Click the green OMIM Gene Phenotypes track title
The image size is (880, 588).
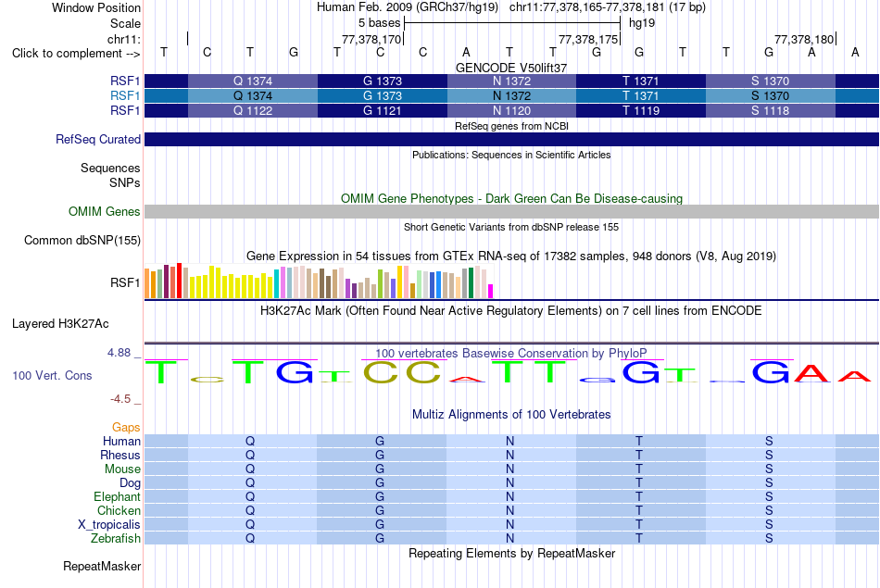tap(512, 198)
